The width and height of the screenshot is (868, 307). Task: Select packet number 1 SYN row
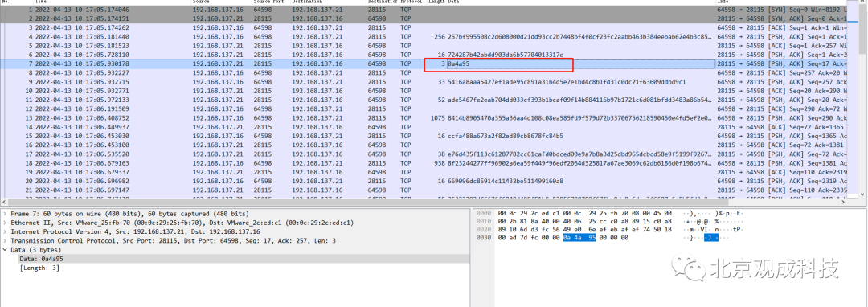430,10
